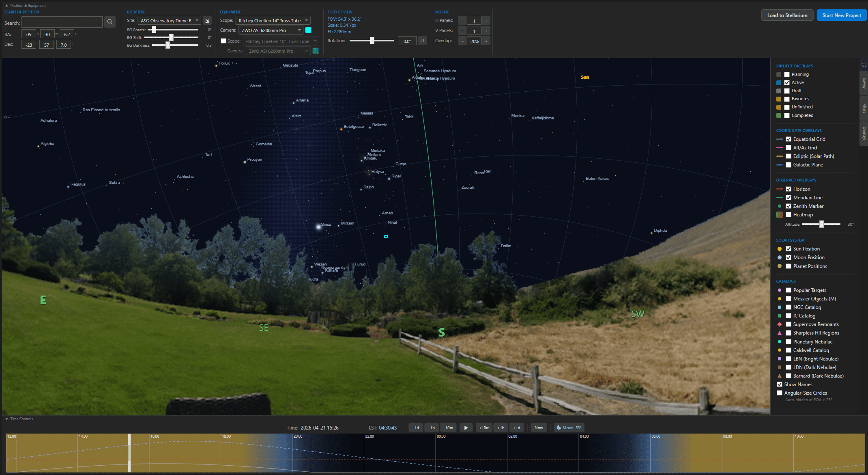
Task: Increase H Panels with the plus button
Action: [x=486, y=21]
